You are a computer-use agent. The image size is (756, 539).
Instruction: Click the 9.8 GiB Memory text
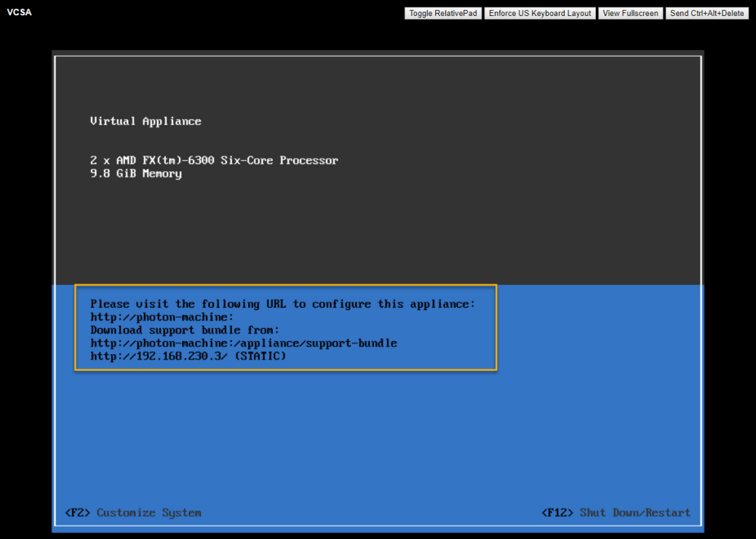[135, 174]
